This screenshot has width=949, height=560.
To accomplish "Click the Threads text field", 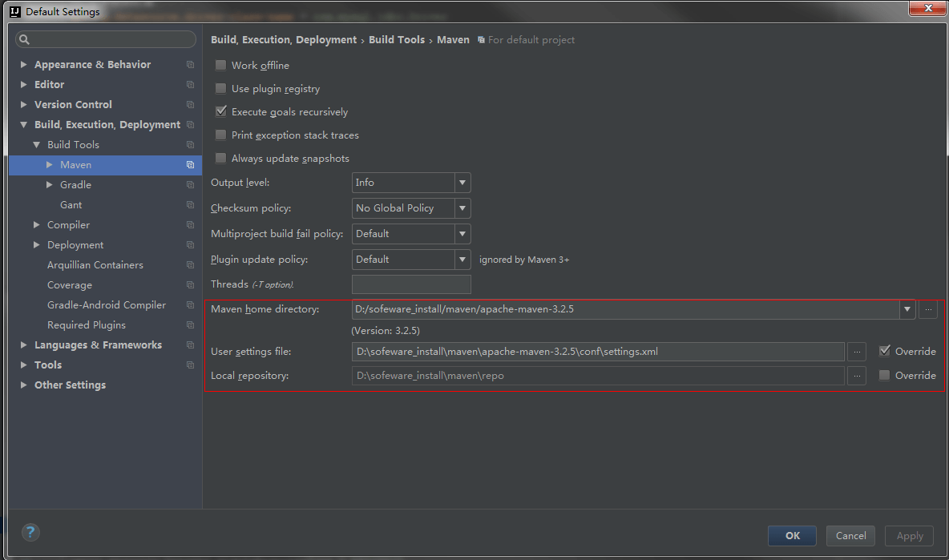I will click(411, 284).
